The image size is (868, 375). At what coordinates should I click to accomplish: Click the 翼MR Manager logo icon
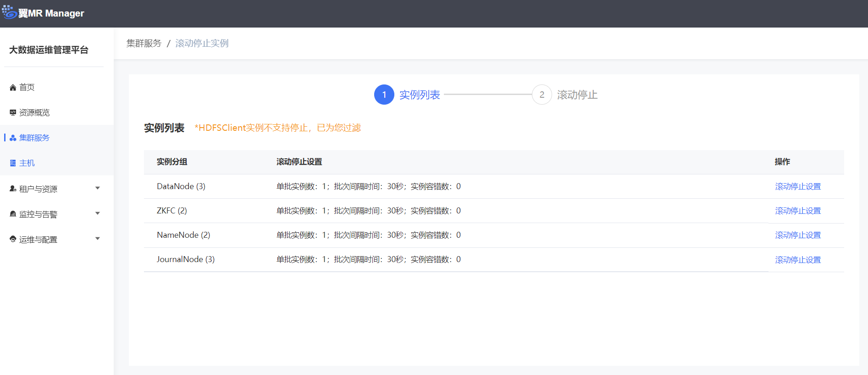9,12
